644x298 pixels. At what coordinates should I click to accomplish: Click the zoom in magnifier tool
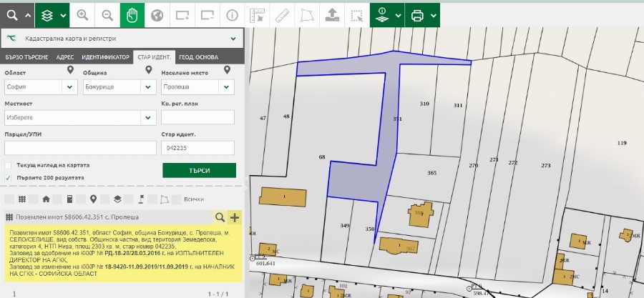pos(83,14)
